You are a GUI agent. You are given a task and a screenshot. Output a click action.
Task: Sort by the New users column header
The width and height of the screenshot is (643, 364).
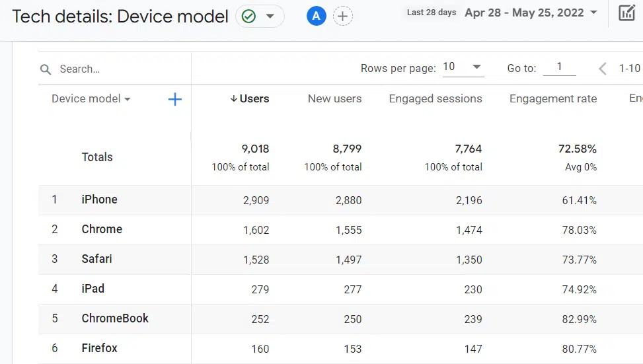tap(334, 99)
